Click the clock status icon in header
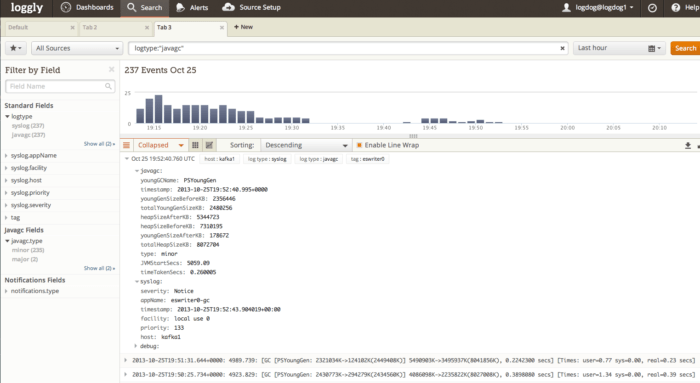This screenshot has width=700, height=383. (x=652, y=8)
